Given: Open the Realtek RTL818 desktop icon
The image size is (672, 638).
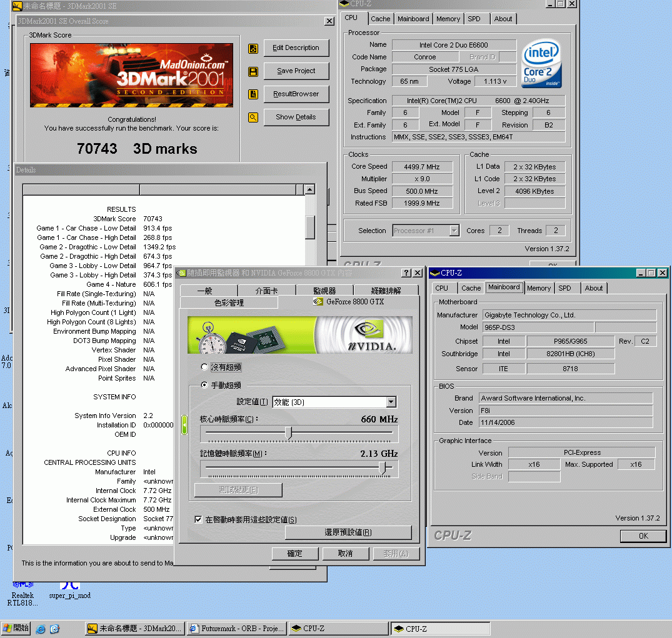Looking at the screenshot, I should pyautogui.click(x=23, y=595).
